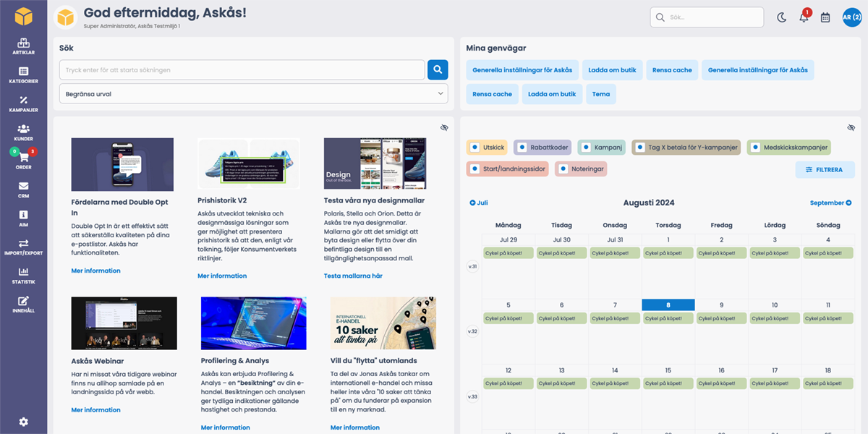The height and width of the screenshot is (434, 868).
Task: Click the Tema shortcut
Action: pos(601,94)
